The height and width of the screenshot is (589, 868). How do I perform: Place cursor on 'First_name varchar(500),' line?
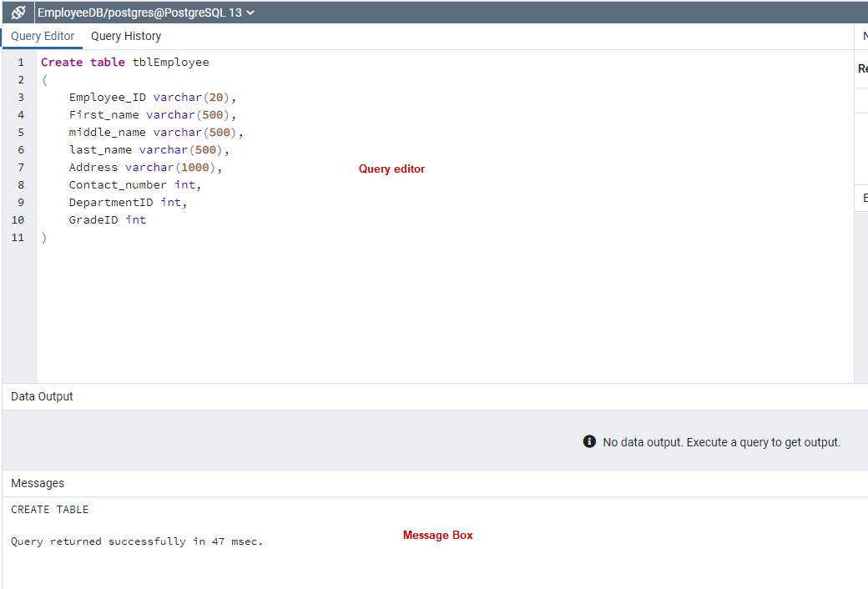(153, 114)
